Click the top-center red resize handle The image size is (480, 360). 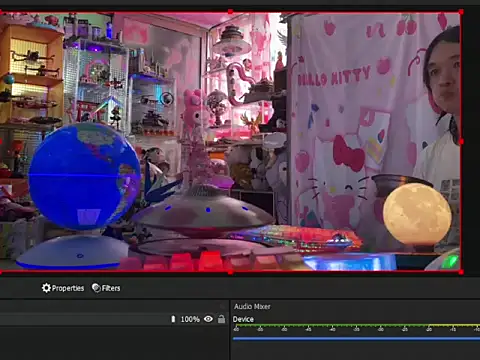click(230, 12)
